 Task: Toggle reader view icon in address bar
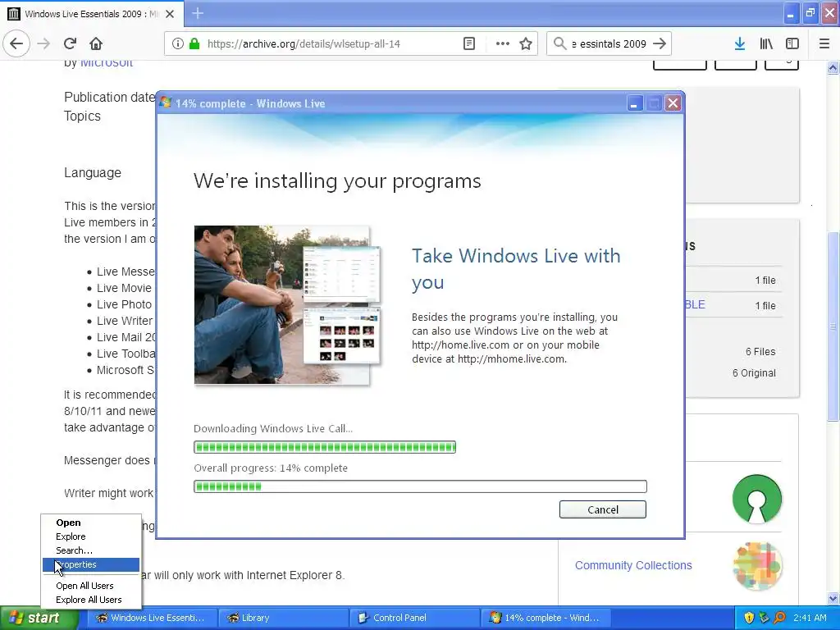(x=469, y=43)
